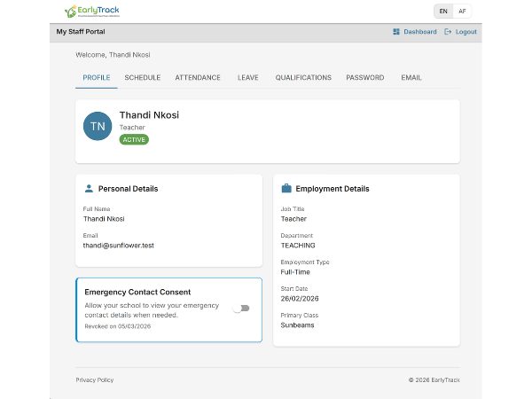Screen dimensions: 532x399
Task: Open the Attendance tab
Action: click(198, 78)
